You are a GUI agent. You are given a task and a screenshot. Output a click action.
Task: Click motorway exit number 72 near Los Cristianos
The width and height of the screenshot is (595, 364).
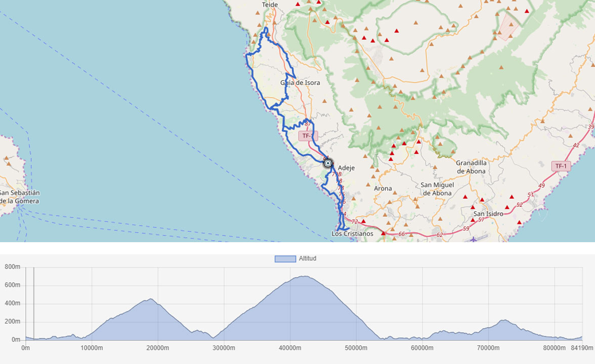coord(354,222)
